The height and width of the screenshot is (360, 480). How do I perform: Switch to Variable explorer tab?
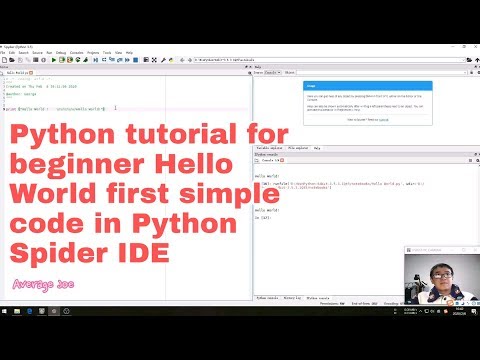point(269,148)
